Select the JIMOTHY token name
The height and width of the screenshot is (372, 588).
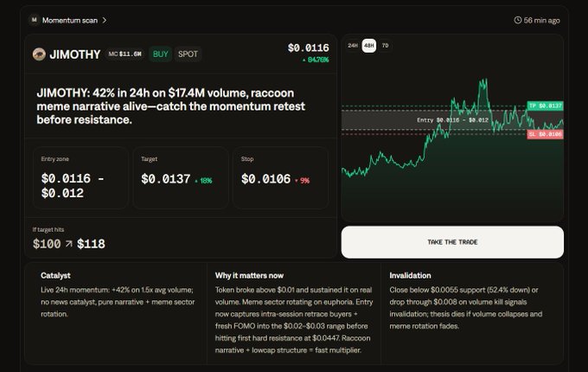click(x=75, y=55)
